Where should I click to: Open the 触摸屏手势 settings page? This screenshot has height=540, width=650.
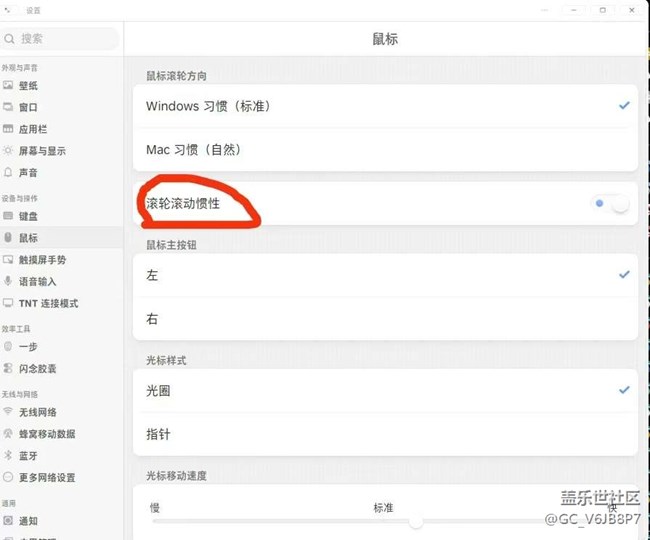pos(42,260)
